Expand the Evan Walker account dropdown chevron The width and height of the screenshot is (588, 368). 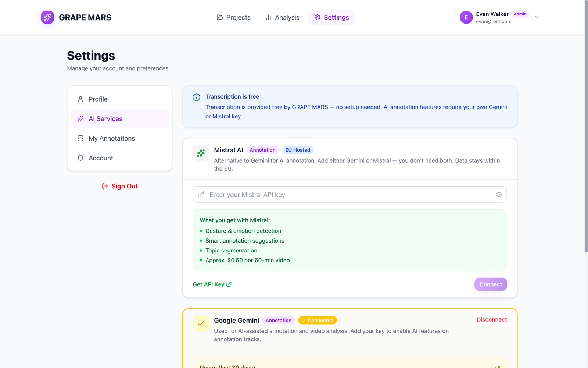[537, 17]
